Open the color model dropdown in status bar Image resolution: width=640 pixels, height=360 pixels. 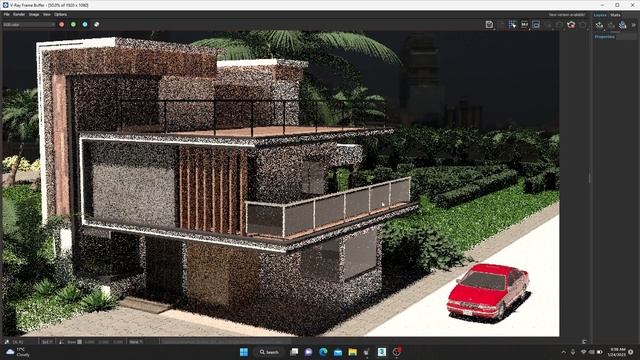(x=136, y=342)
